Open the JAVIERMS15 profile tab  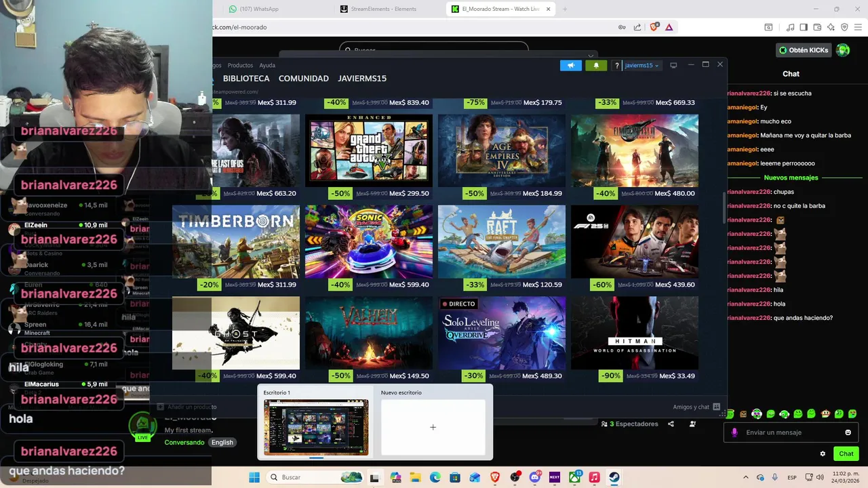362,79
